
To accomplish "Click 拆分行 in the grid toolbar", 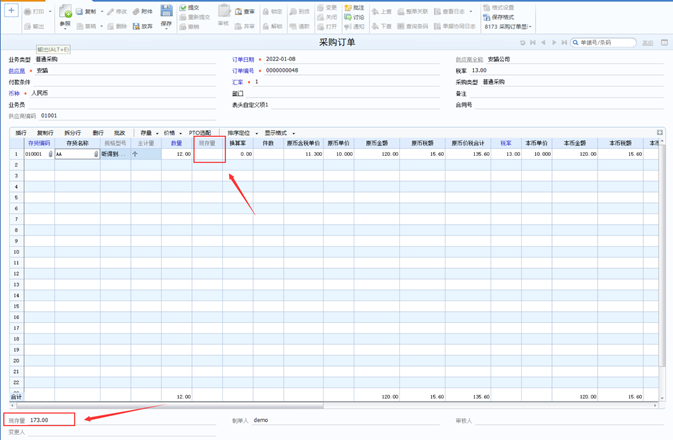I will (73, 133).
